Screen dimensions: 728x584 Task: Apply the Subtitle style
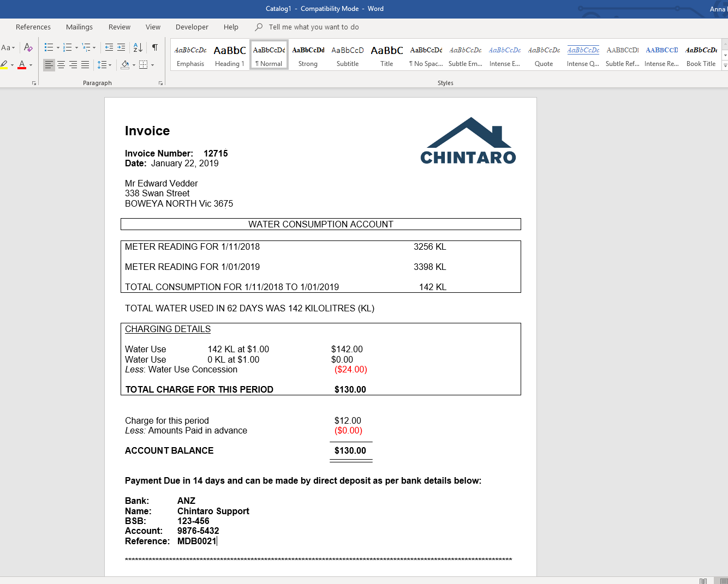(348, 55)
